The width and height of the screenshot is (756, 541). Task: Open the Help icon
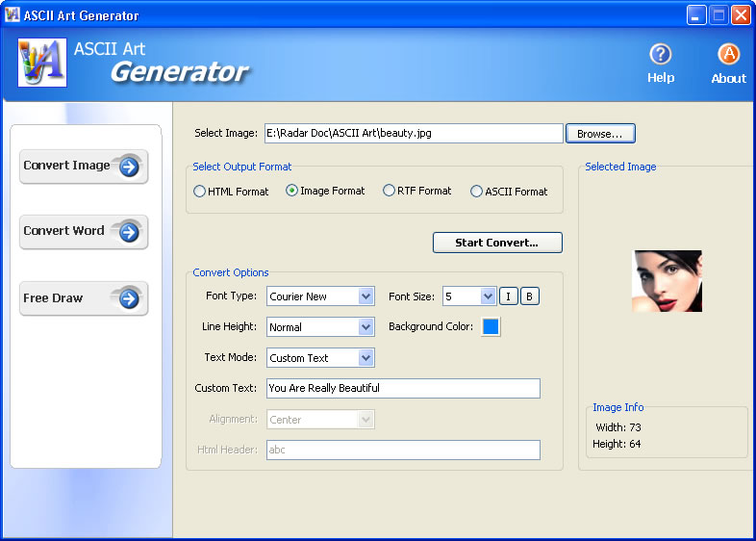tap(660, 55)
